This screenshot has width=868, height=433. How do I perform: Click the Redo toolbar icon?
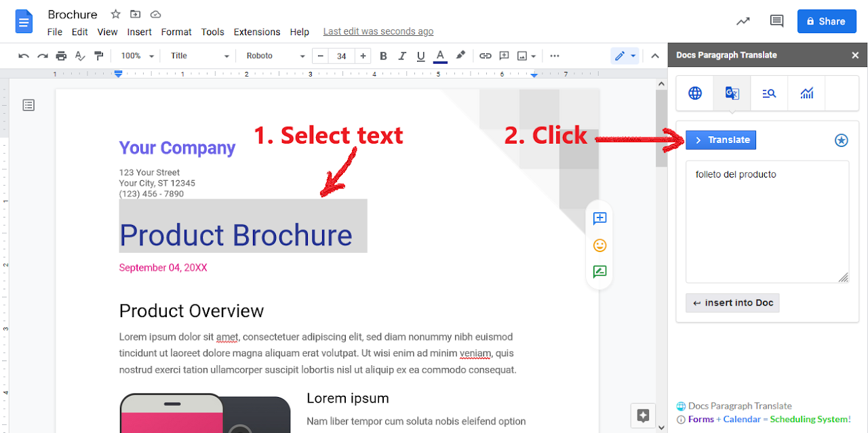point(43,56)
